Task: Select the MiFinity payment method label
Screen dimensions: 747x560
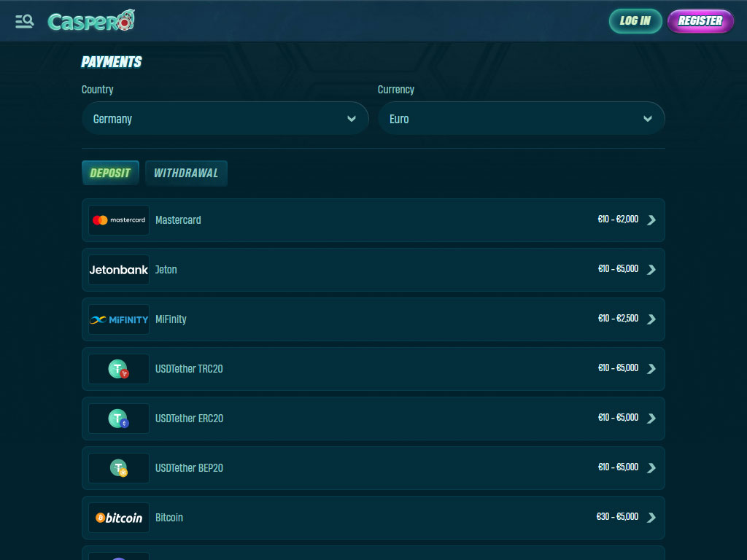Action: [171, 319]
